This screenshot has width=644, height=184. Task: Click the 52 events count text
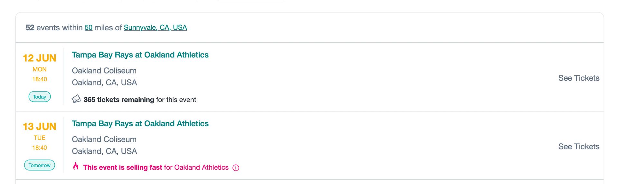click(x=43, y=28)
